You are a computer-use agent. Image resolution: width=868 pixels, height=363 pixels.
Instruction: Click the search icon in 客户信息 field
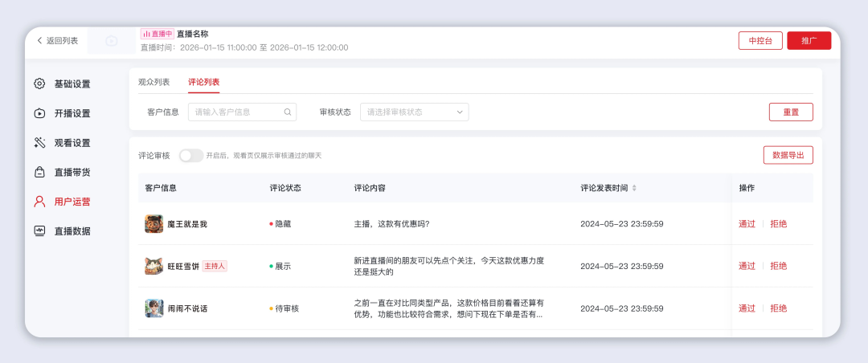(288, 112)
